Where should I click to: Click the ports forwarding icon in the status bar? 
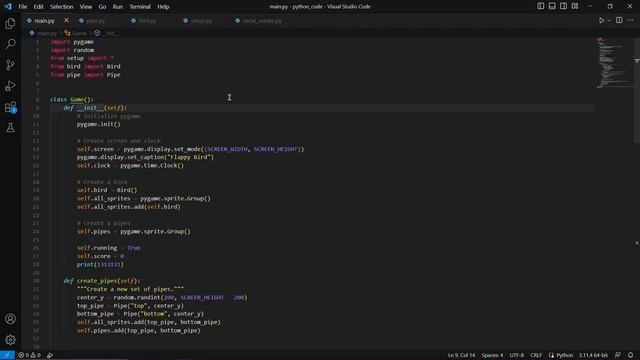(x=50, y=355)
